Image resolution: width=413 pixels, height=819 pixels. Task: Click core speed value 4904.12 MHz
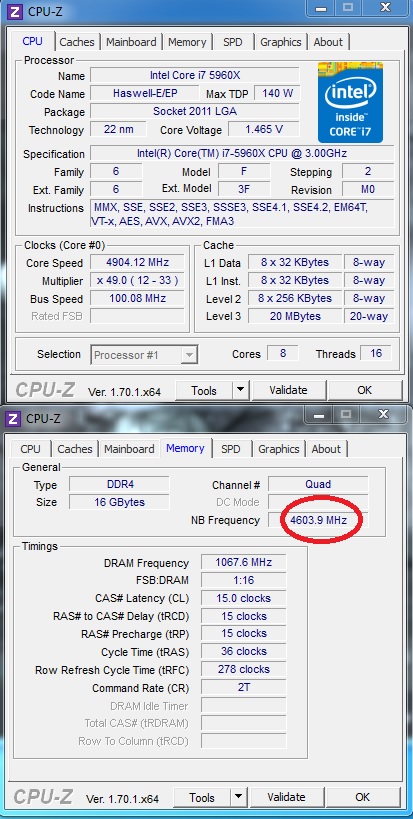coord(137,262)
